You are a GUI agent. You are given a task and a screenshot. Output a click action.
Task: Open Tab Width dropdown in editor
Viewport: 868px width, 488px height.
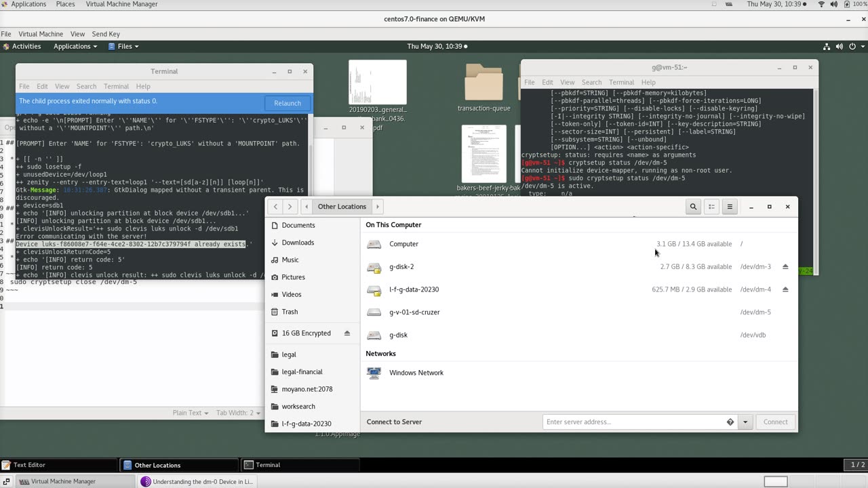point(238,413)
